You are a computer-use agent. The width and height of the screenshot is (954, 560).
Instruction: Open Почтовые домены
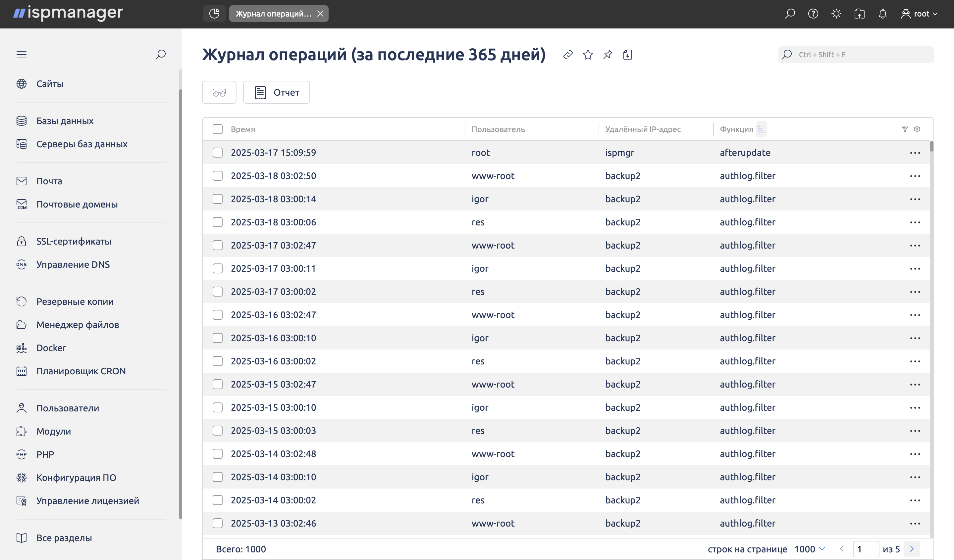77,204
